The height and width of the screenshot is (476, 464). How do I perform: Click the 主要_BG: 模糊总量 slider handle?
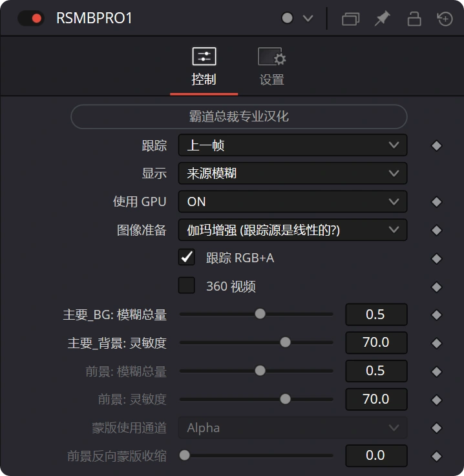coord(260,314)
